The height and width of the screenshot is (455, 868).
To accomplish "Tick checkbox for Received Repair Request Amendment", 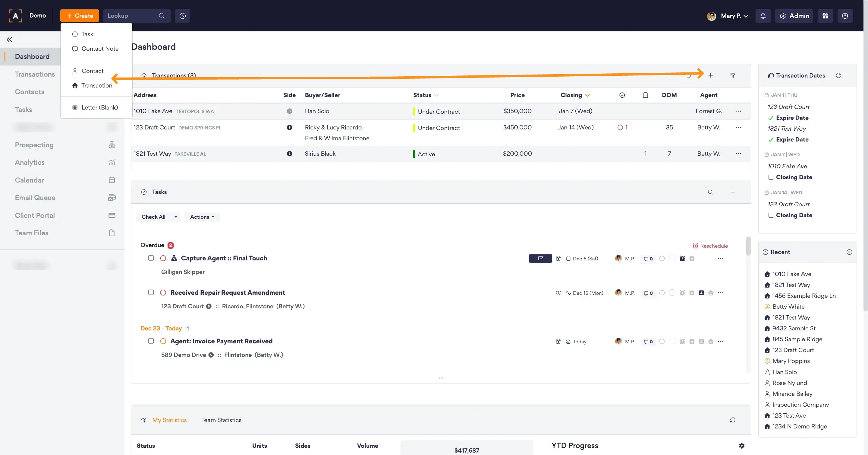I will pyautogui.click(x=151, y=292).
